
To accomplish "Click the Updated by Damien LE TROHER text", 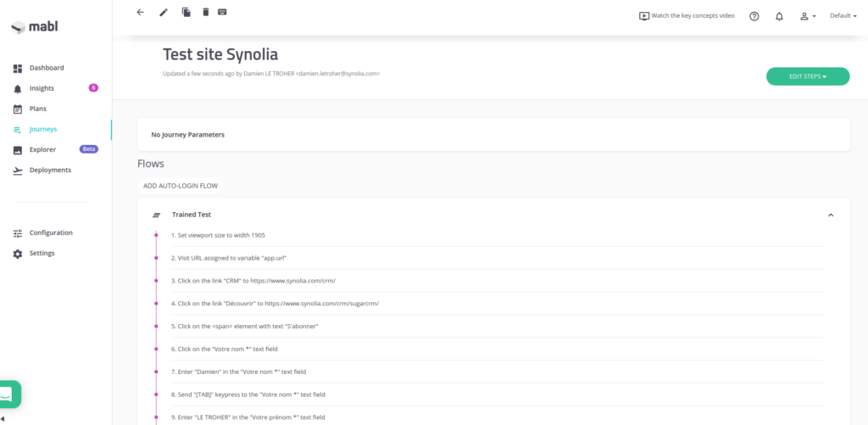I will [271, 73].
